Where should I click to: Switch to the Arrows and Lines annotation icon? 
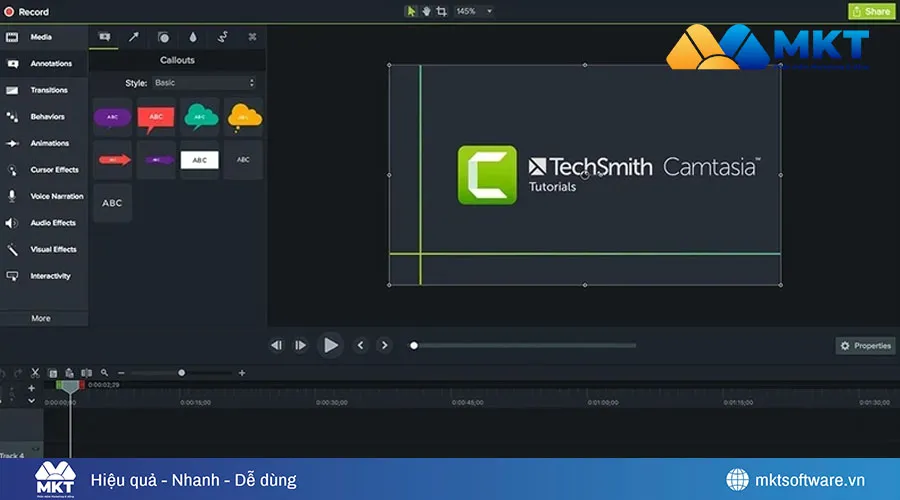point(134,37)
